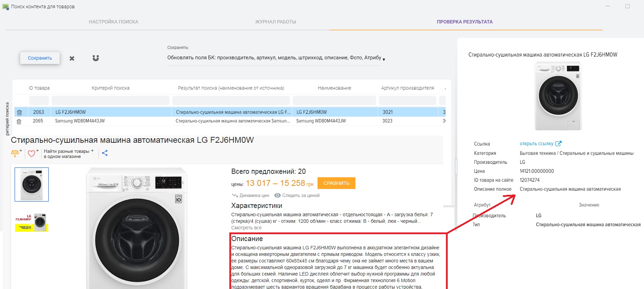Open the vertical критерий поиска side panel label
This screenshot has width=644, height=289.
pos(7,119)
